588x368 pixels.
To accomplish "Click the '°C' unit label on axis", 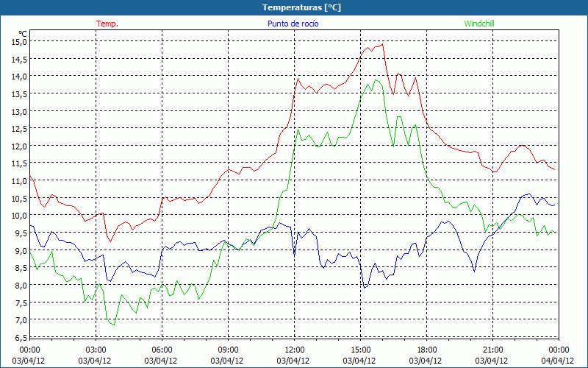I will pyautogui.click(x=23, y=33).
